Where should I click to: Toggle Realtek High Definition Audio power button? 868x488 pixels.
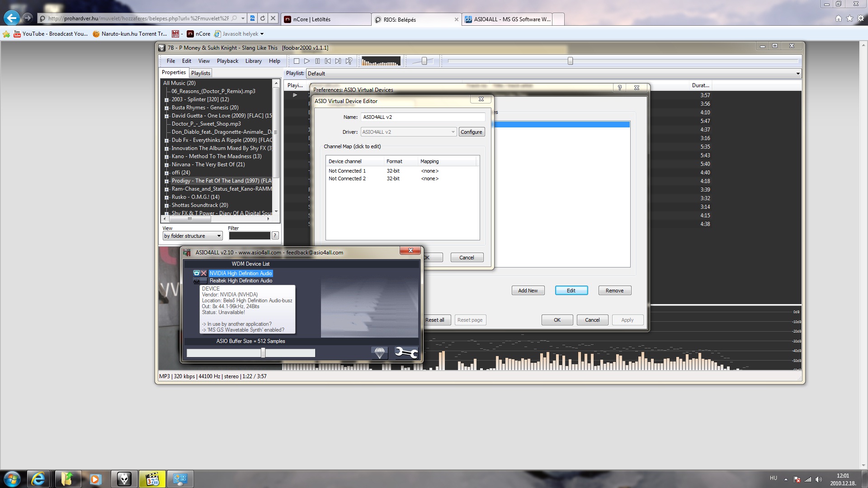click(x=197, y=281)
